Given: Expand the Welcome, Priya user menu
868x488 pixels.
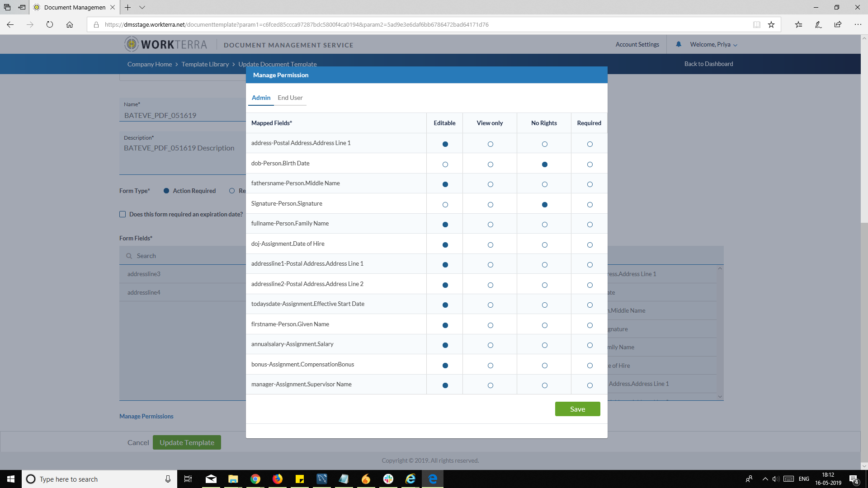Looking at the screenshot, I should (713, 45).
